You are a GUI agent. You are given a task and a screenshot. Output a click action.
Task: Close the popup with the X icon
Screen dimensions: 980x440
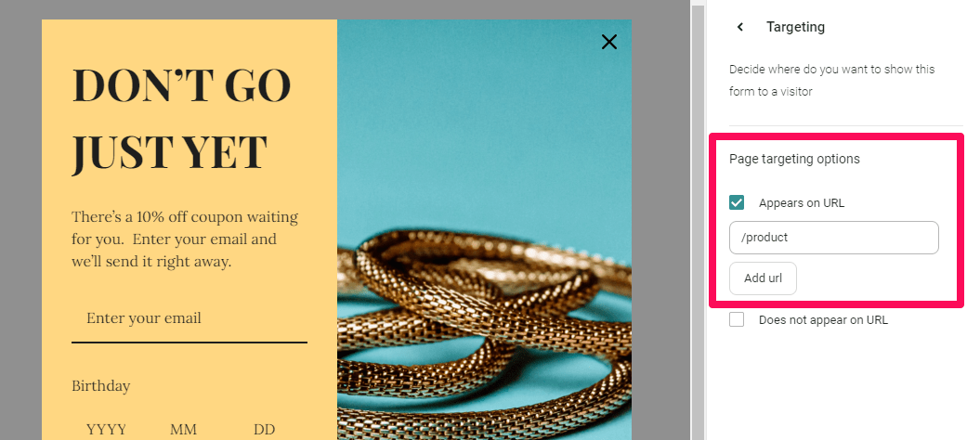tap(608, 42)
